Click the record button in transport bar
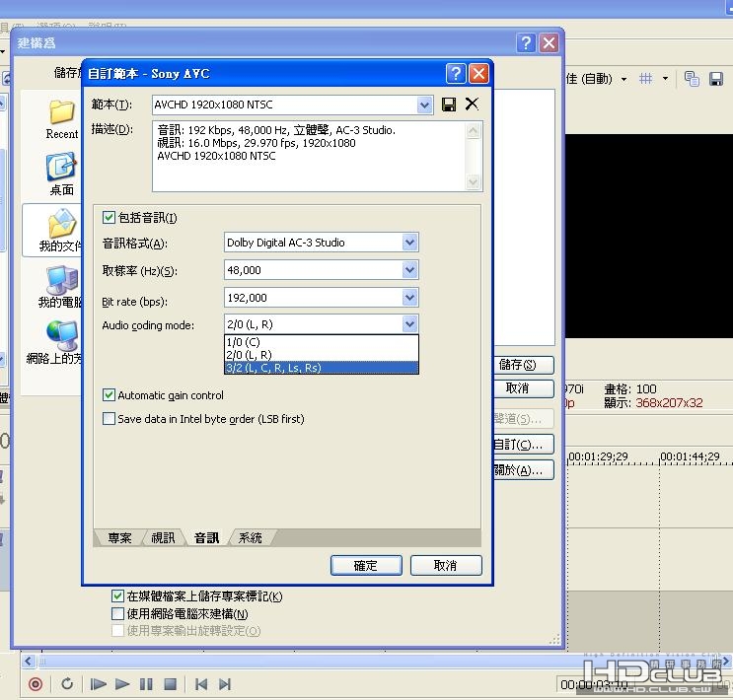Viewport: 733px width, 700px height. [36, 684]
